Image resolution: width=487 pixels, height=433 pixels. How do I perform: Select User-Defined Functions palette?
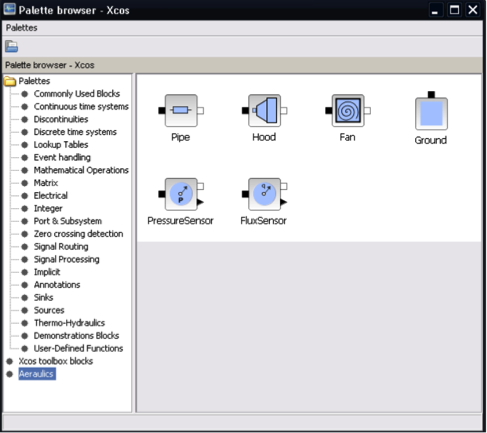pyautogui.click(x=78, y=348)
